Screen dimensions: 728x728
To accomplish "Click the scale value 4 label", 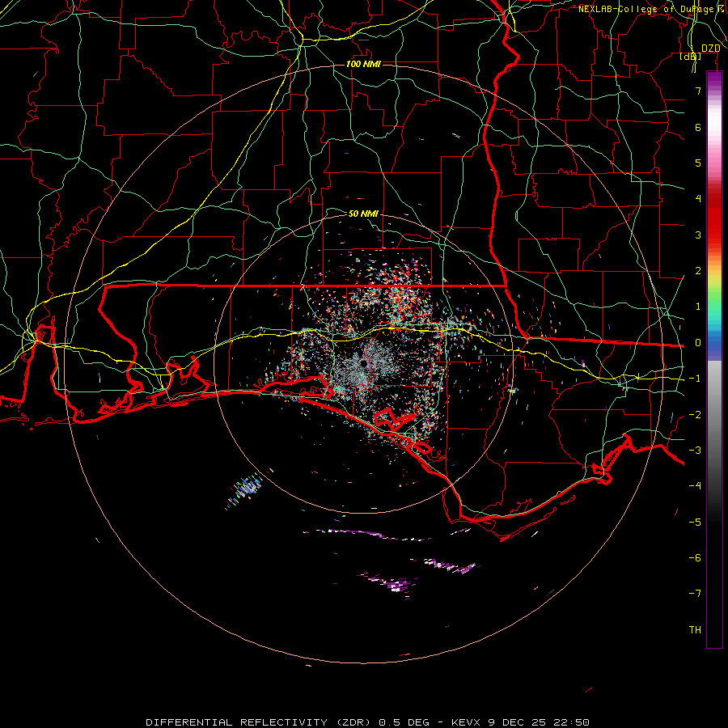I will (698, 199).
